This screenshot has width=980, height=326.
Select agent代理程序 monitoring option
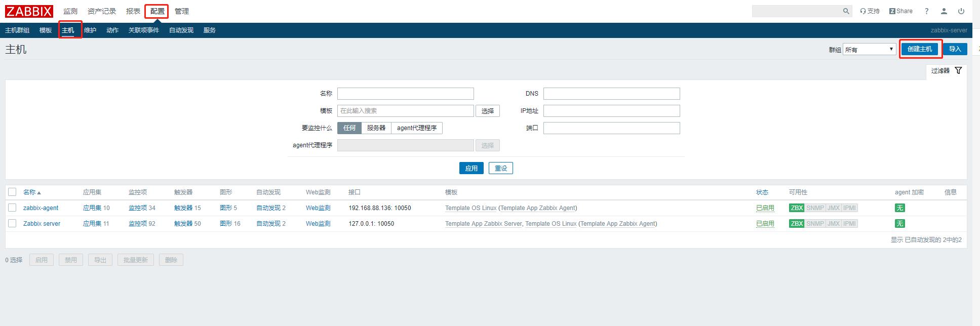click(x=417, y=128)
